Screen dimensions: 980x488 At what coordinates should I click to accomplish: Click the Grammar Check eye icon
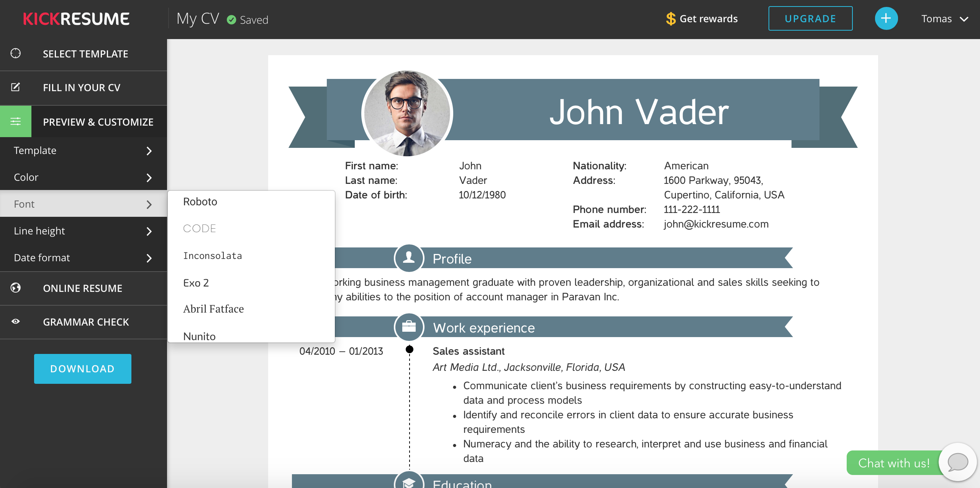point(16,321)
